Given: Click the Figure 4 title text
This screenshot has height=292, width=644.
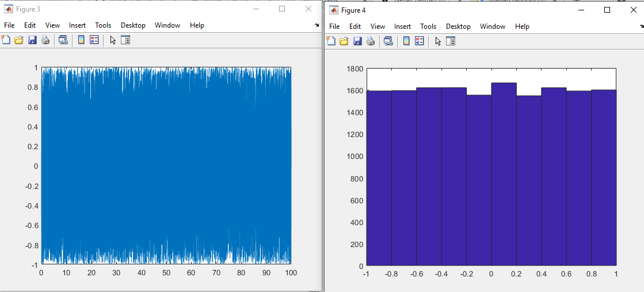Looking at the screenshot, I should (x=353, y=10).
